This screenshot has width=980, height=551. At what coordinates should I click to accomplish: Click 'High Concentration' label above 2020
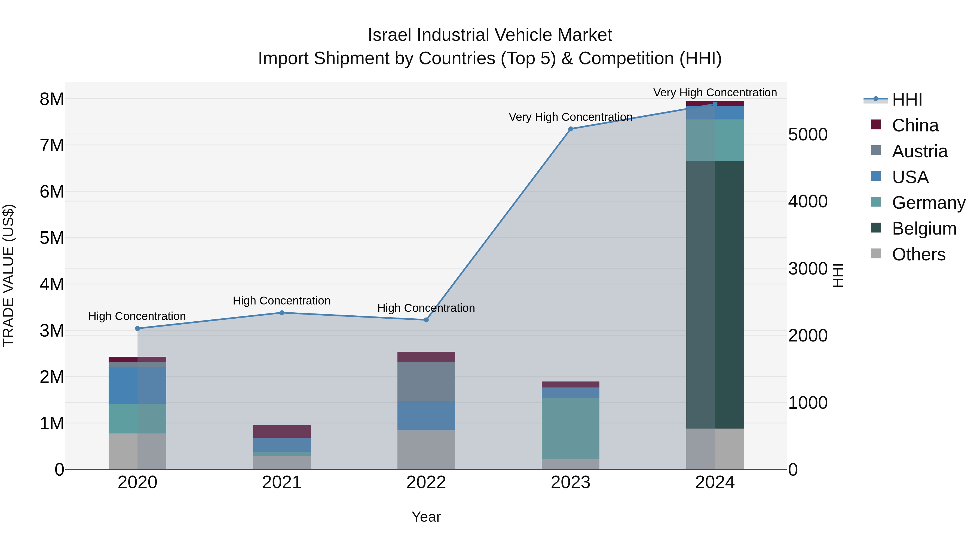(x=137, y=316)
